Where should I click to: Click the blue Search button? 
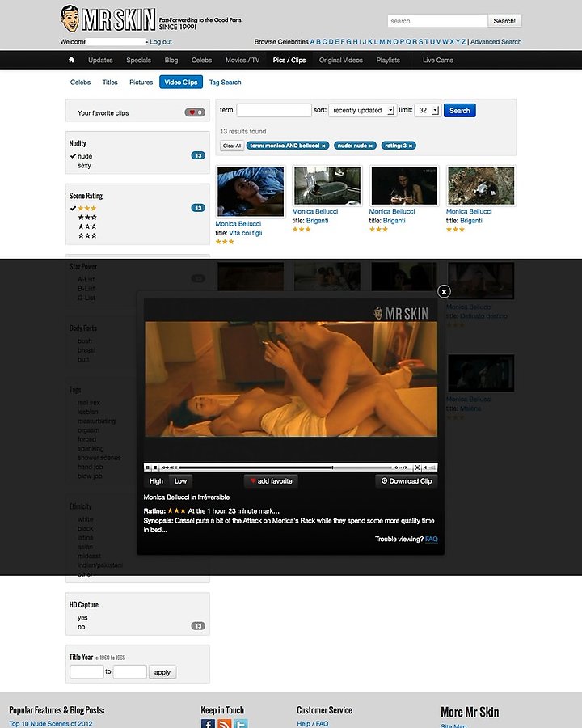pos(459,111)
